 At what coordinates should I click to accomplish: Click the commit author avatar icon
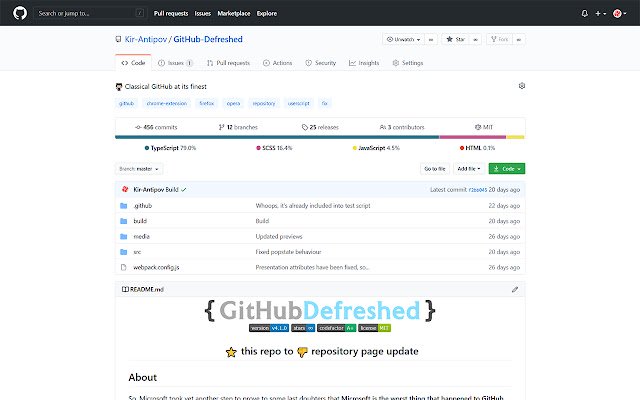tap(125, 189)
